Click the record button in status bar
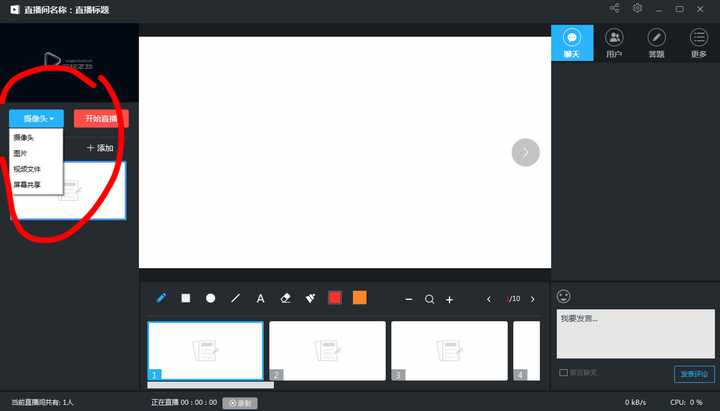Image resolution: width=720 pixels, height=411 pixels. tap(240, 403)
